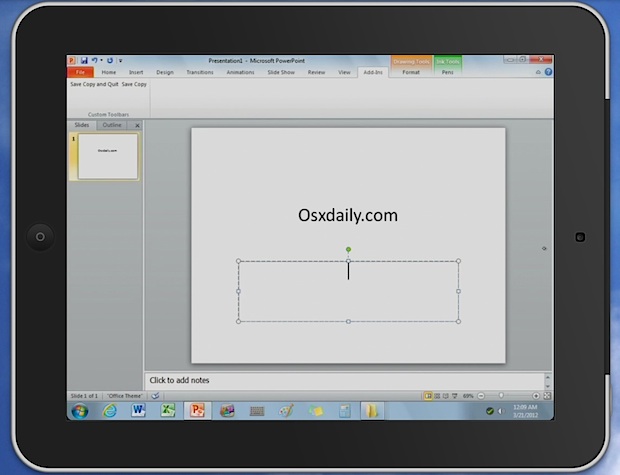This screenshot has width=620, height=475.
Task: Close the Slides/Outline pane
Action: click(137, 125)
